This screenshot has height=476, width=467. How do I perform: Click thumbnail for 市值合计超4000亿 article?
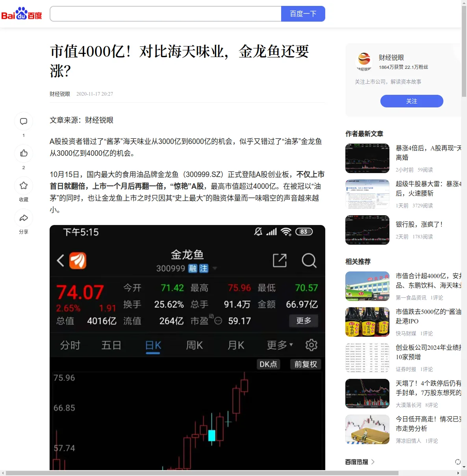367,286
